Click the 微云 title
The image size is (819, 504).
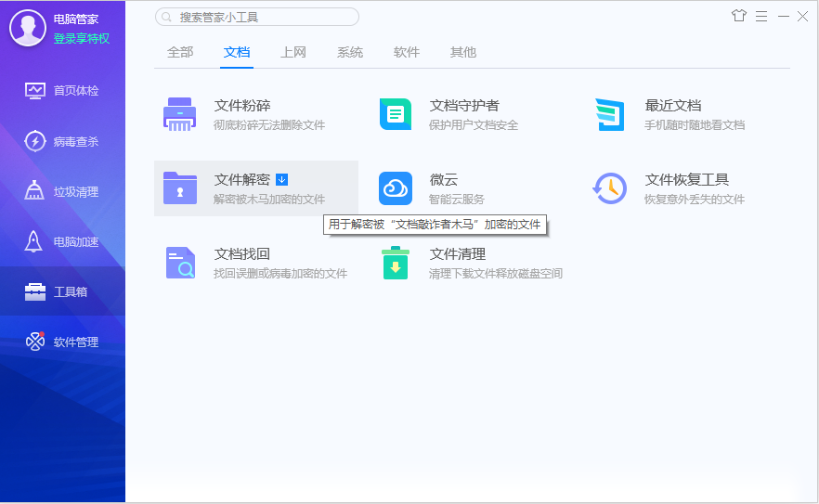tap(444, 180)
